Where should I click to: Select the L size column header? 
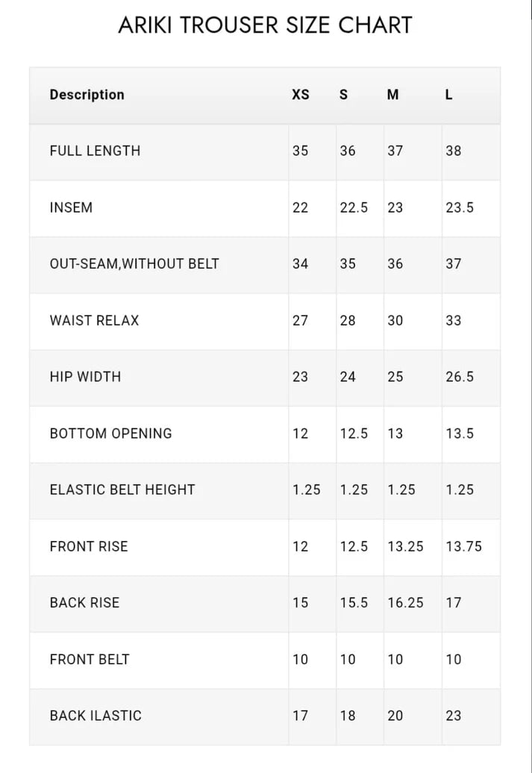point(448,95)
